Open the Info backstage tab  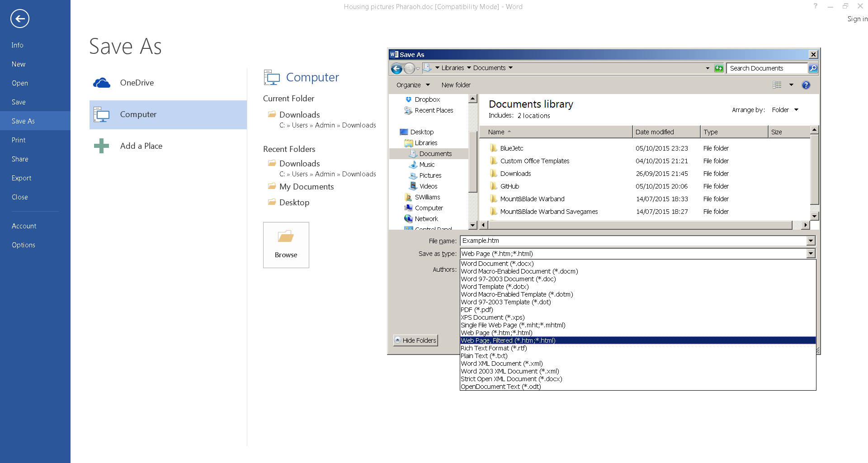click(35, 45)
